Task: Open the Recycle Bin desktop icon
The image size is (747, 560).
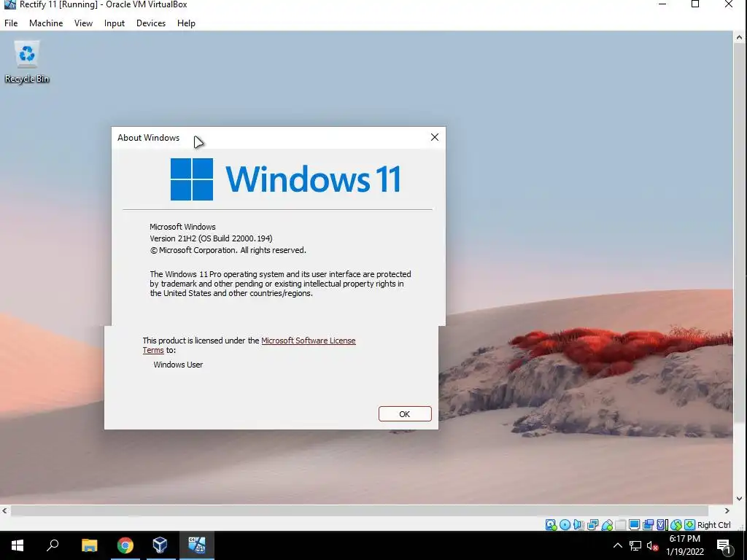Action: point(27,63)
